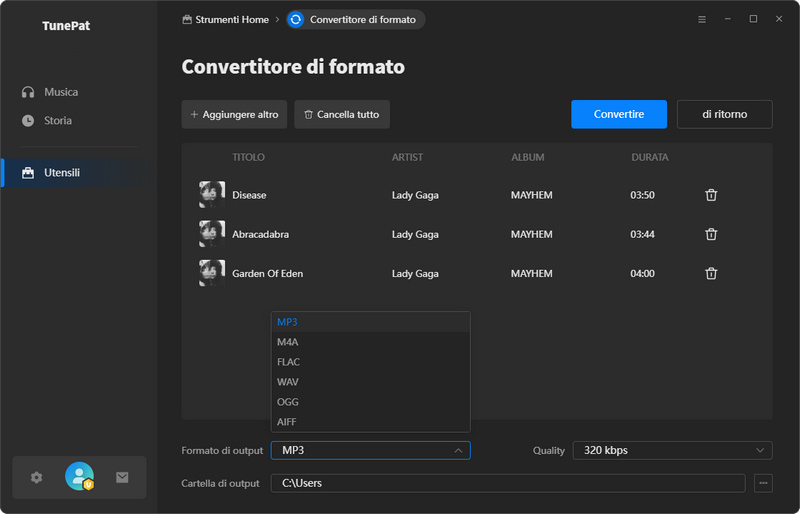Delete Garden Of Eden via trash icon
The image size is (800, 514).
tap(711, 274)
